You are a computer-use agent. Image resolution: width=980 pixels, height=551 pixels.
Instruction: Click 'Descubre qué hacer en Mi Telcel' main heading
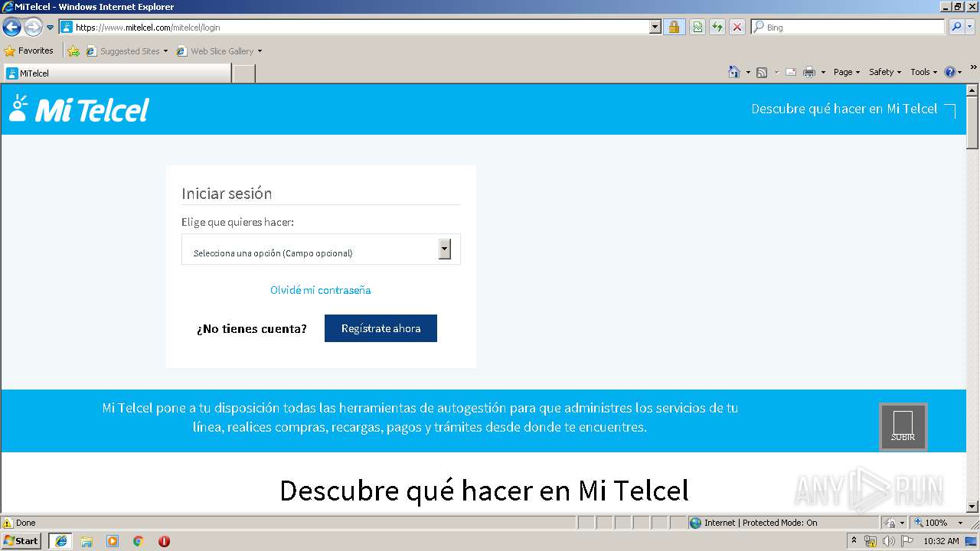(484, 491)
